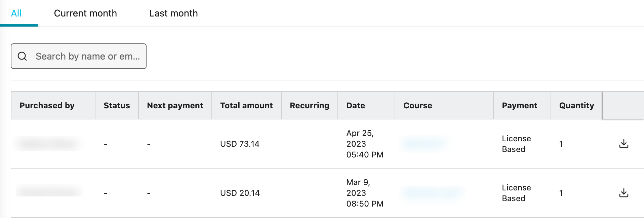Open the blurred course link dated Apr 25
This screenshot has height=218, width=644.
click(x=424, y=144)
